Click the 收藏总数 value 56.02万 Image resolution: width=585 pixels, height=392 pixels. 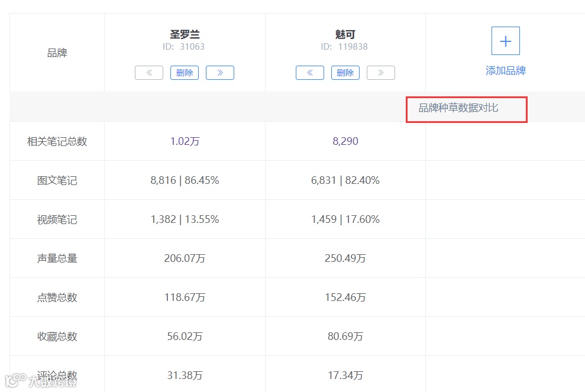(185, 336)
